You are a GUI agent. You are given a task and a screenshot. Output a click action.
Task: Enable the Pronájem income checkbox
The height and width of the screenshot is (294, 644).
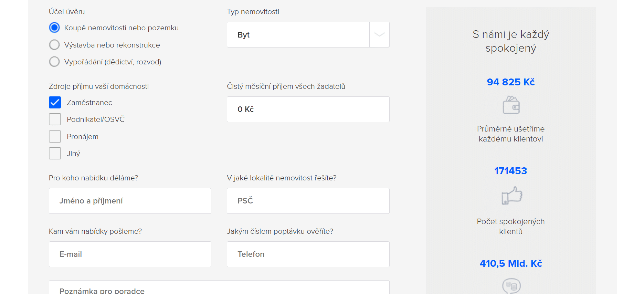55,136
